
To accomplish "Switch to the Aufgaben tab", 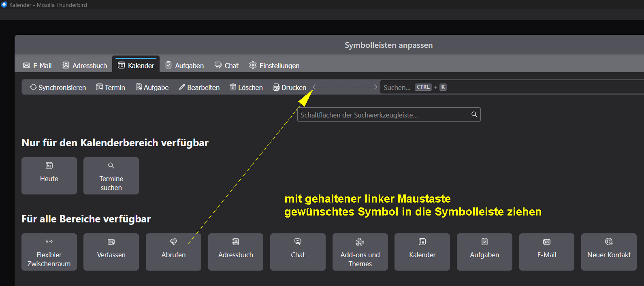I will point(184,65).
